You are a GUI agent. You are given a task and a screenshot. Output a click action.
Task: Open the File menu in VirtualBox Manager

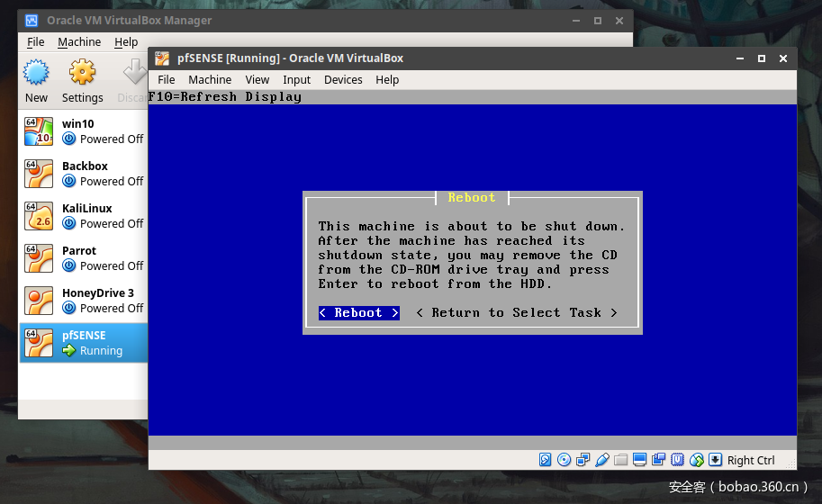click(35, 41)
